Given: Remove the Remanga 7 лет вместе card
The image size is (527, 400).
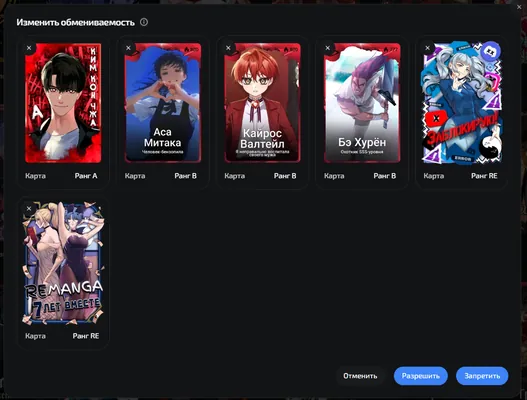Looking at the screenshot, I should (29, 209).
